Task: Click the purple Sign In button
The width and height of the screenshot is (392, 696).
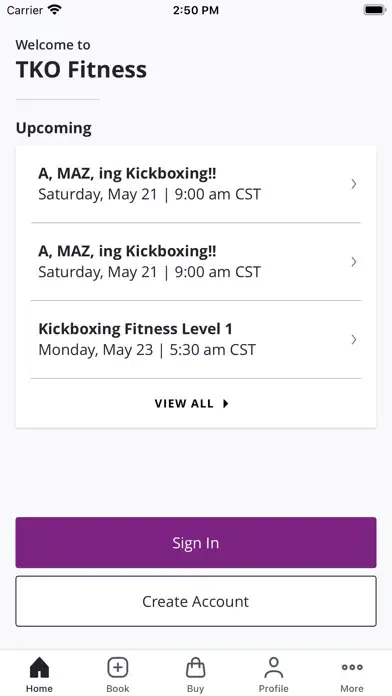Action: tap(196, 542)
